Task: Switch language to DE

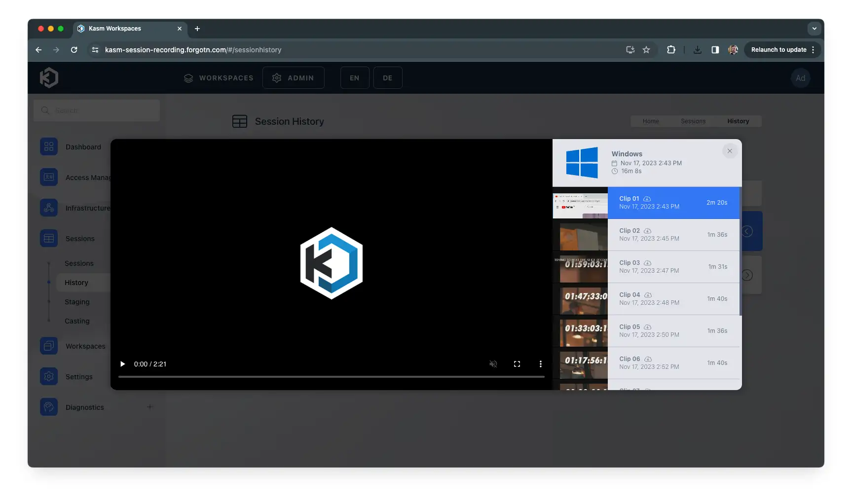Action: 387,78
